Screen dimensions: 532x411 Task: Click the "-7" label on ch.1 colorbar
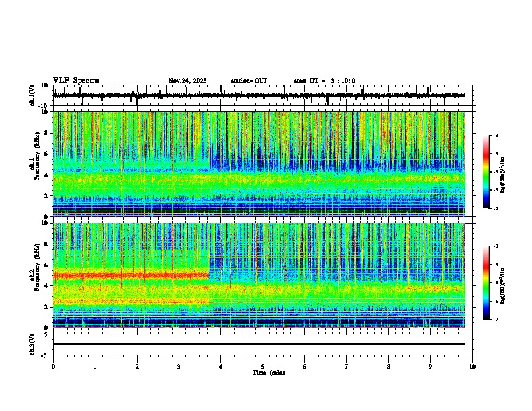click(x=495, y=208)
